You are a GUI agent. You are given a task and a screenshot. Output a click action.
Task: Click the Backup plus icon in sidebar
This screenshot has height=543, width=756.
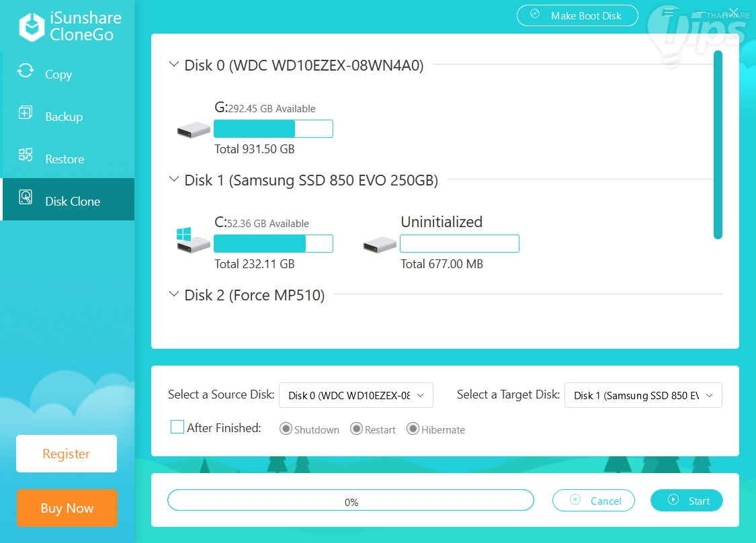pos(26,113)
